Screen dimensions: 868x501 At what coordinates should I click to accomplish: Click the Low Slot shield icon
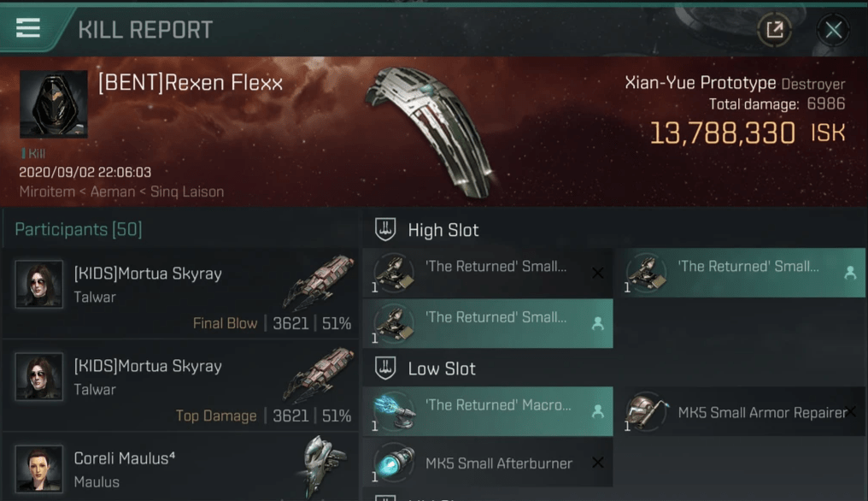point(385,368)
